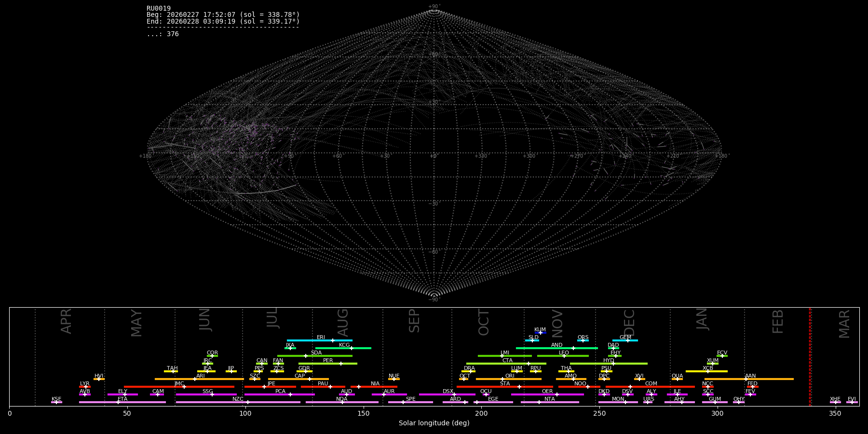Click the +90° label atop the sky map

[434, 6]
